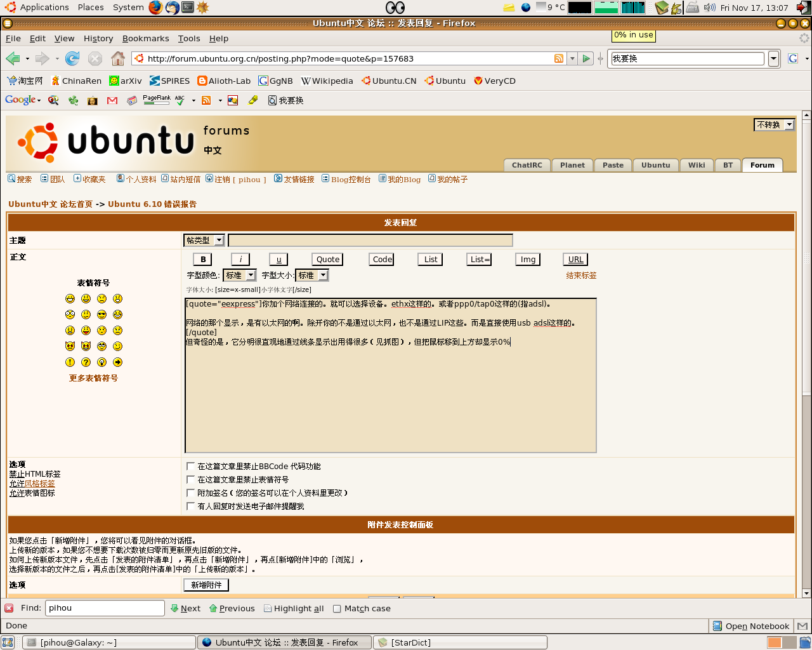Click the green Go arrow button
The height and width of the screenshot is (650, 812).
pos(586,58)
